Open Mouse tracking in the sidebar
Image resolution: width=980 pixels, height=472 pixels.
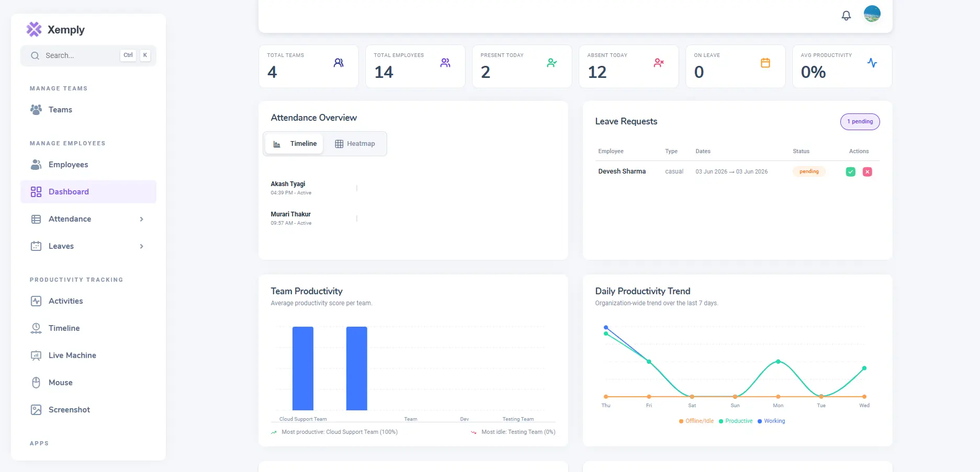pyautogui.click(x=88, y=383)
